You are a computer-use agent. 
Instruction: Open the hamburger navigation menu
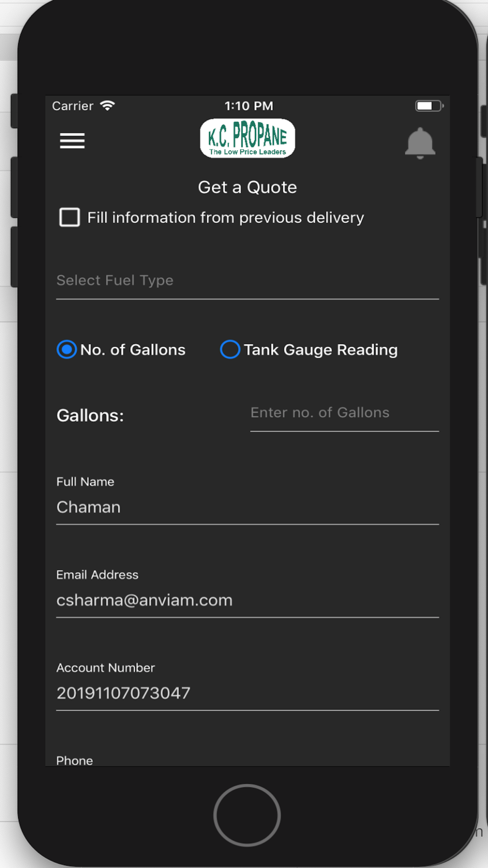72,141
